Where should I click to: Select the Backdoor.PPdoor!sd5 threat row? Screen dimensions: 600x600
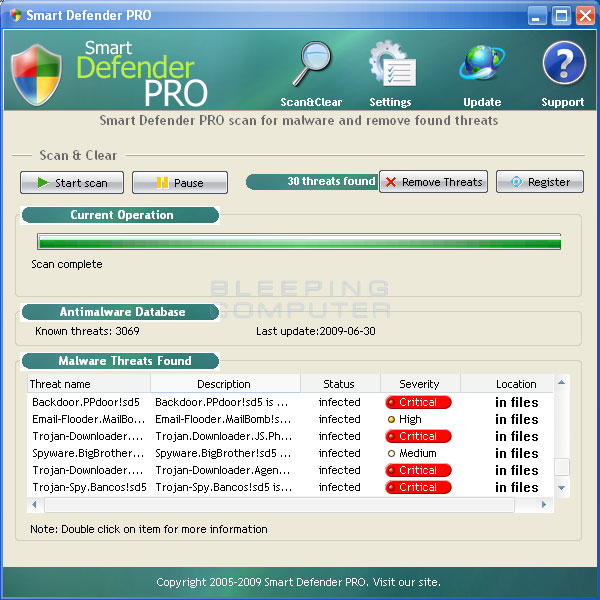[89, 402]
